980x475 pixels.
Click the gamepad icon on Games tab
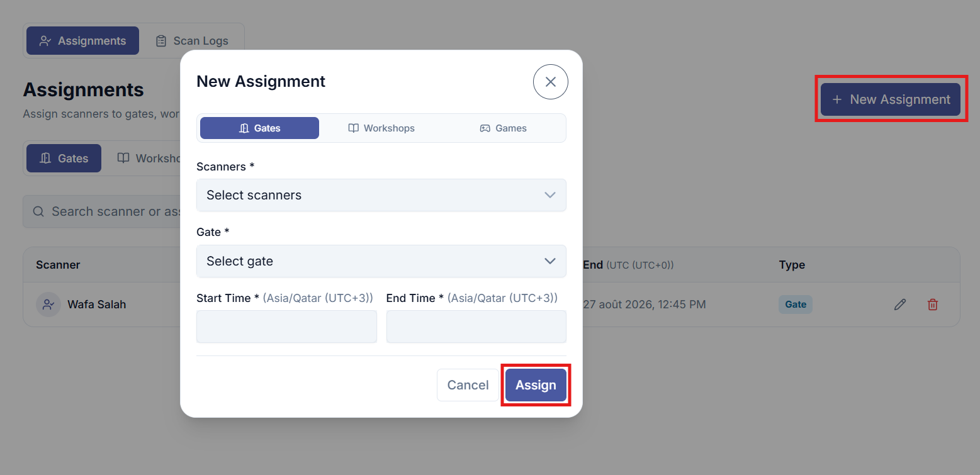pos(485,128)
